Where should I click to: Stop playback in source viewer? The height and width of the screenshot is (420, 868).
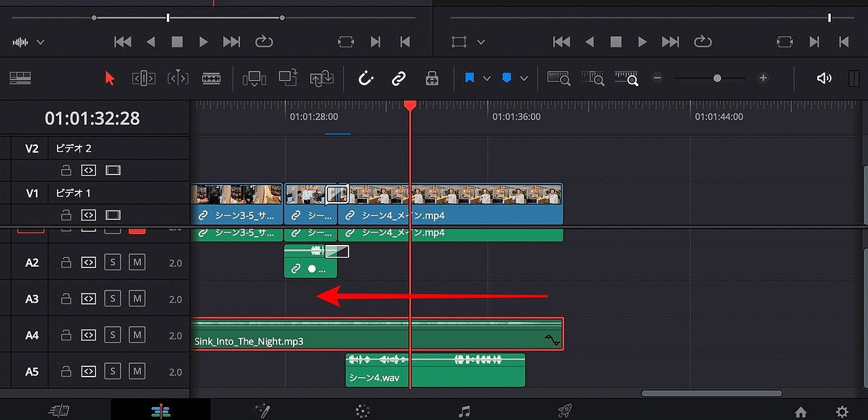click(177, 42)
